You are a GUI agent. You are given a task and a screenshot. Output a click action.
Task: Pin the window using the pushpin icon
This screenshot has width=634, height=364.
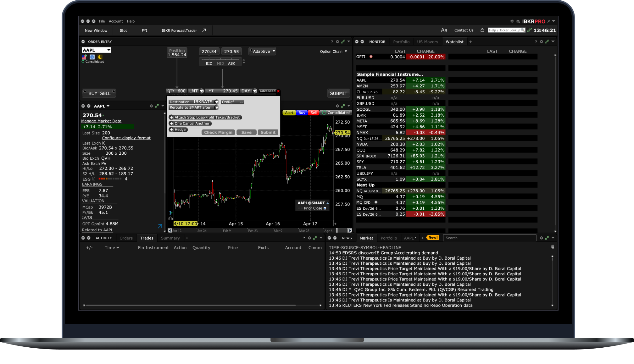549,21
